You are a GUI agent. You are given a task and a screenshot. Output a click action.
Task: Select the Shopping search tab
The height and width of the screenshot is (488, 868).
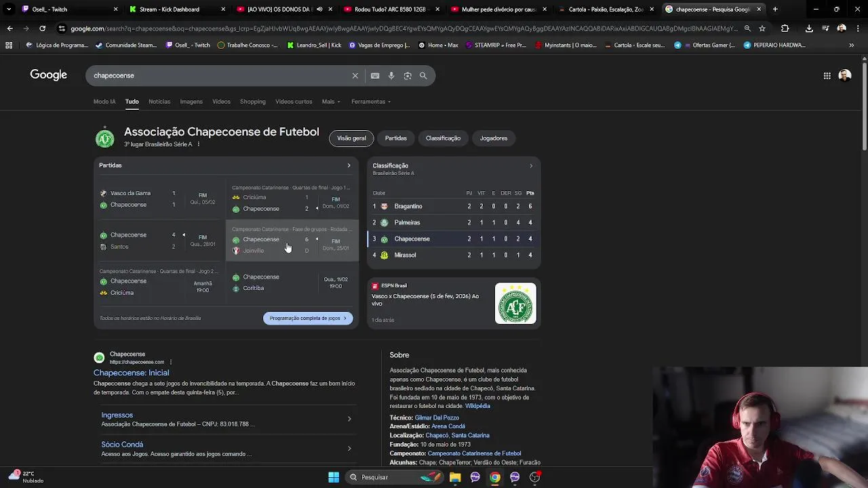[x=252, y=102]
